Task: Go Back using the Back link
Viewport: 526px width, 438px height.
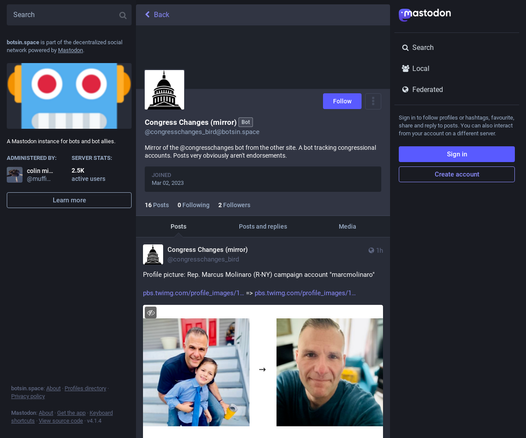Action: (x=157, y=14)
